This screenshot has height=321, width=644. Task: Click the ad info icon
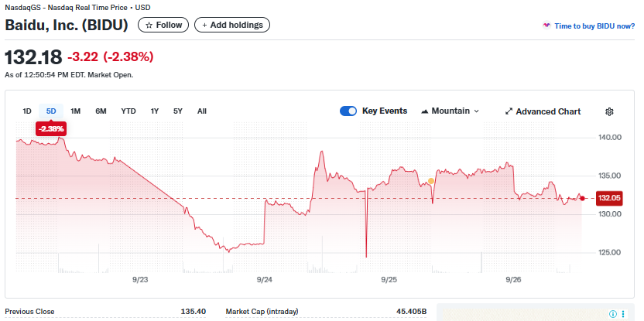[x=613, y=314]
